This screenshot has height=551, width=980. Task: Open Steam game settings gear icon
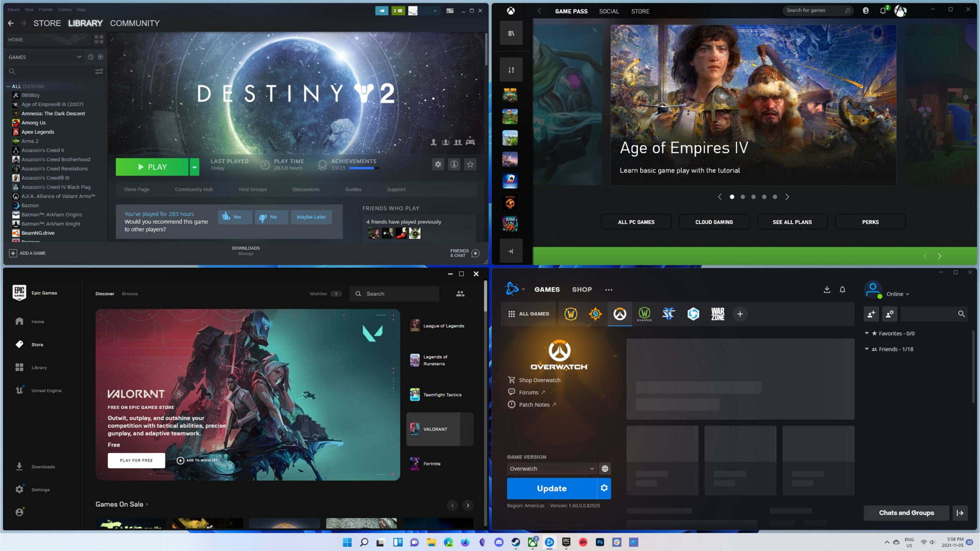(438, 164)
